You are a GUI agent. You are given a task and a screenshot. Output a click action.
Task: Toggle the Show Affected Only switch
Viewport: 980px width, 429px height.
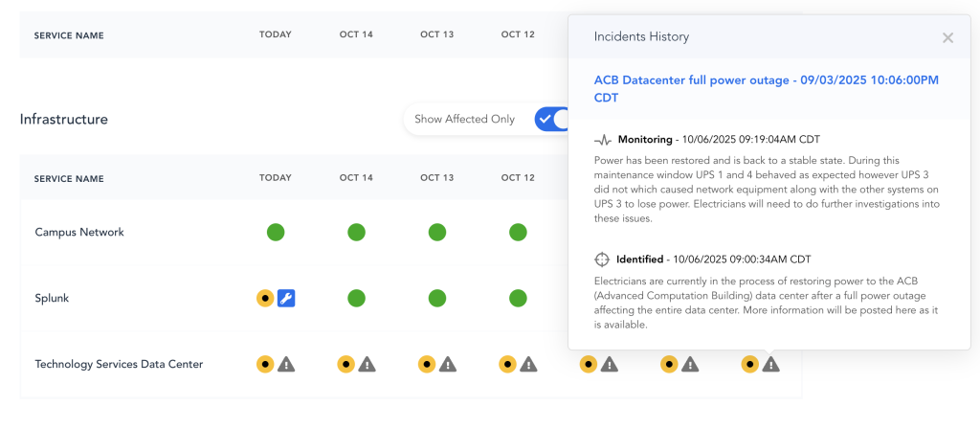552,120
